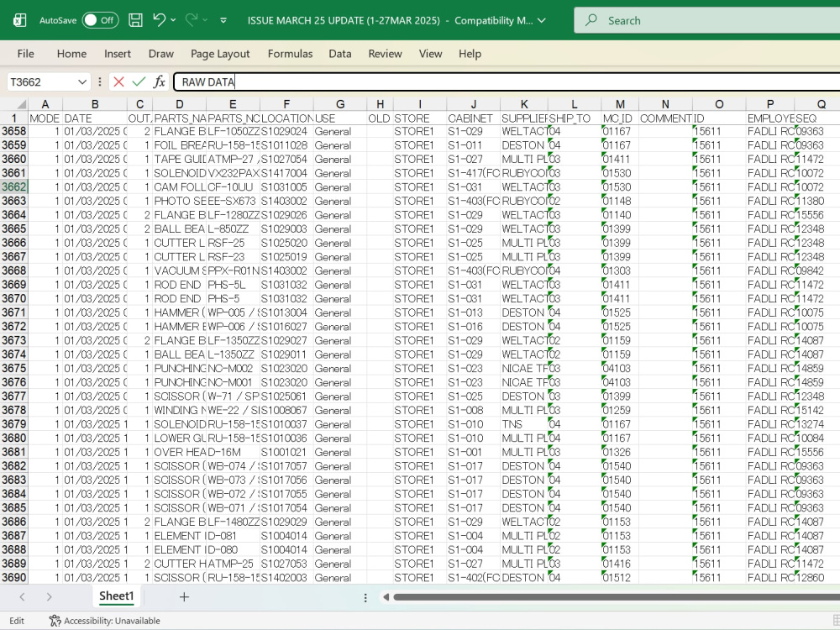Click the Enter (green check) formula icon

(x=139, y=82)
